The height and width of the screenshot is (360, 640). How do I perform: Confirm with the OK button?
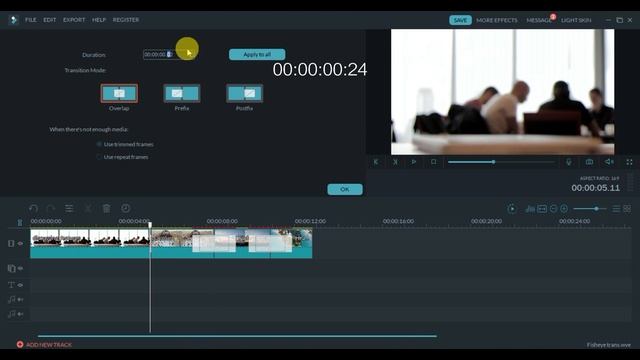coord(345,189)
